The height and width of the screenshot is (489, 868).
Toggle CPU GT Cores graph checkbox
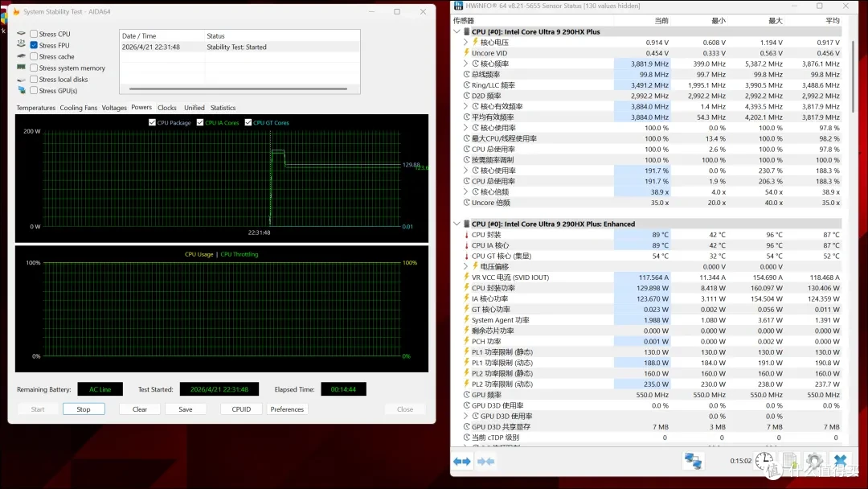(248, 122)
